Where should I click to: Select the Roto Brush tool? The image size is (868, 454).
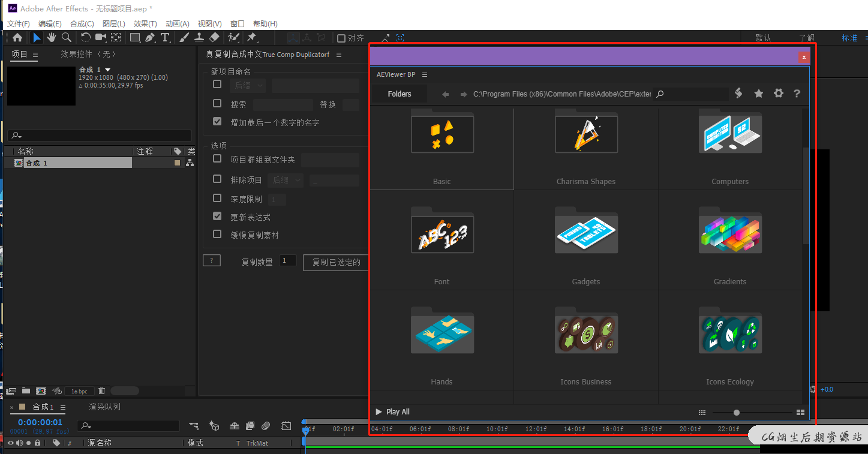tap(233, 38)
